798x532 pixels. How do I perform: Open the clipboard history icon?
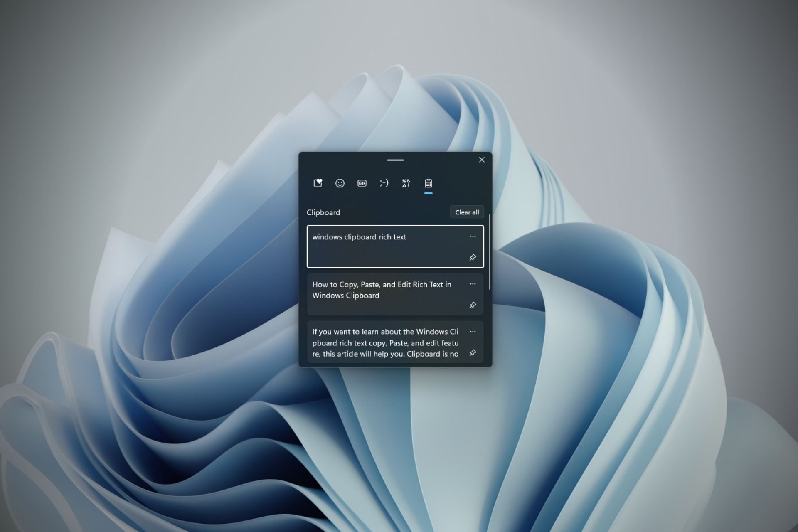coord(428,183)
